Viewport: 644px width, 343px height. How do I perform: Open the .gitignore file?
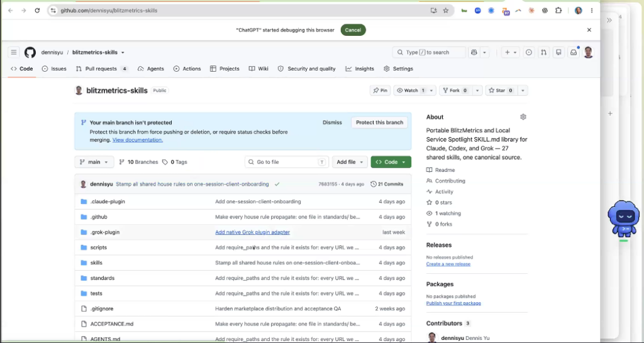[101, 308]
